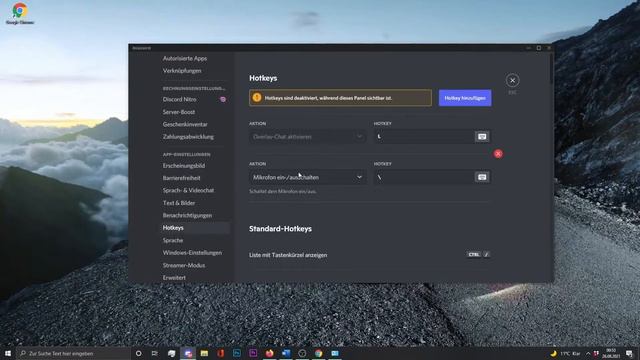Open Google Chrome from the taskbar
This screenshot has height=360, width=640.
click(318, 353)
